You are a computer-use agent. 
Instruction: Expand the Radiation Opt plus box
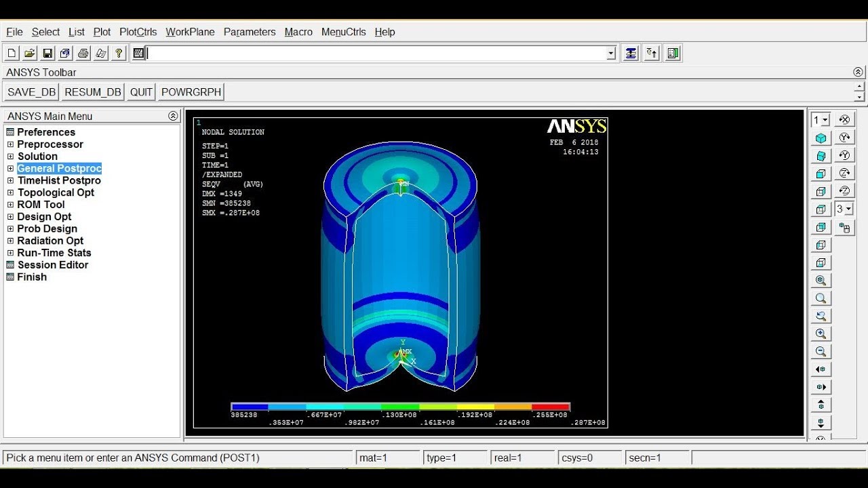(x=10, y=241)
